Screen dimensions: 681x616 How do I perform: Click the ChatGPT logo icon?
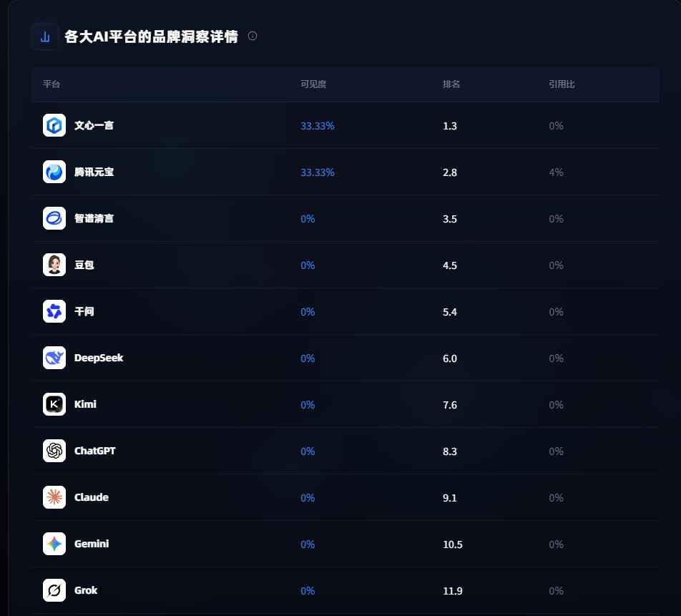[x=54, y=451]
